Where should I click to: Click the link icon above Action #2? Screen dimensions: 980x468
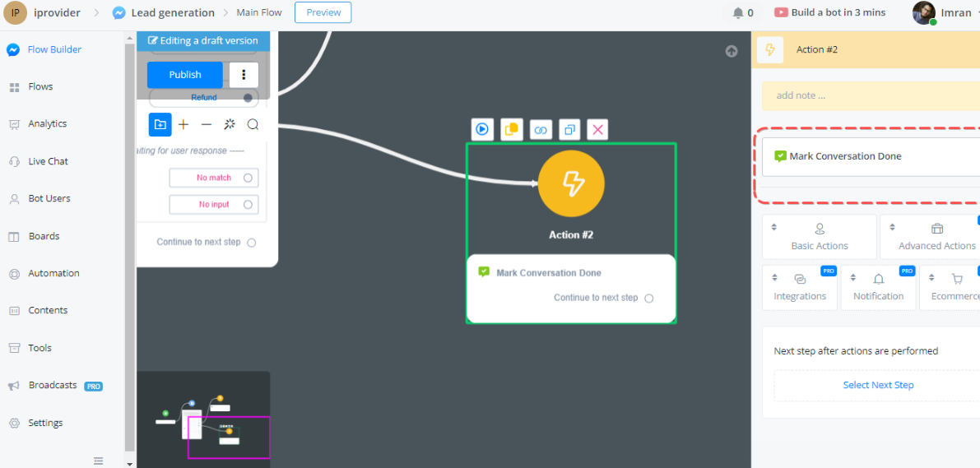540,129
